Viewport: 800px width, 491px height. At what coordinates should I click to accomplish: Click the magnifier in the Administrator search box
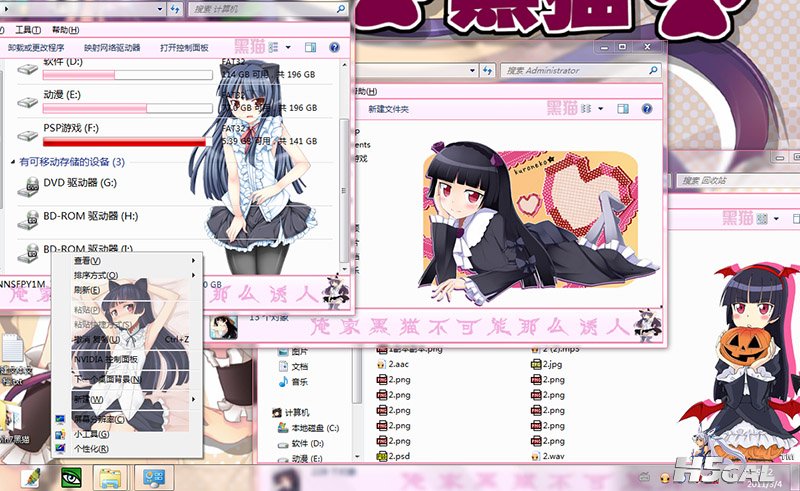(x=653, y=70)
